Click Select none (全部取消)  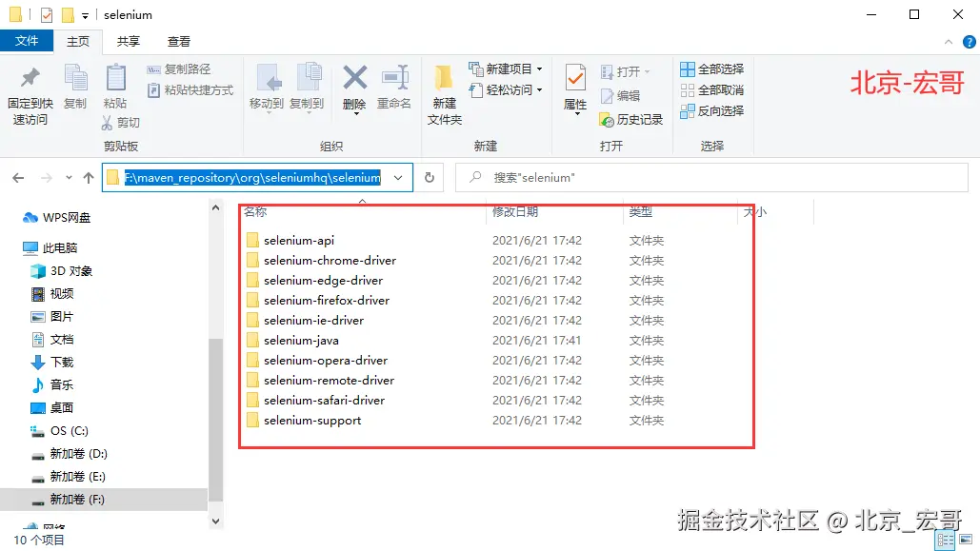pos(711,90)
